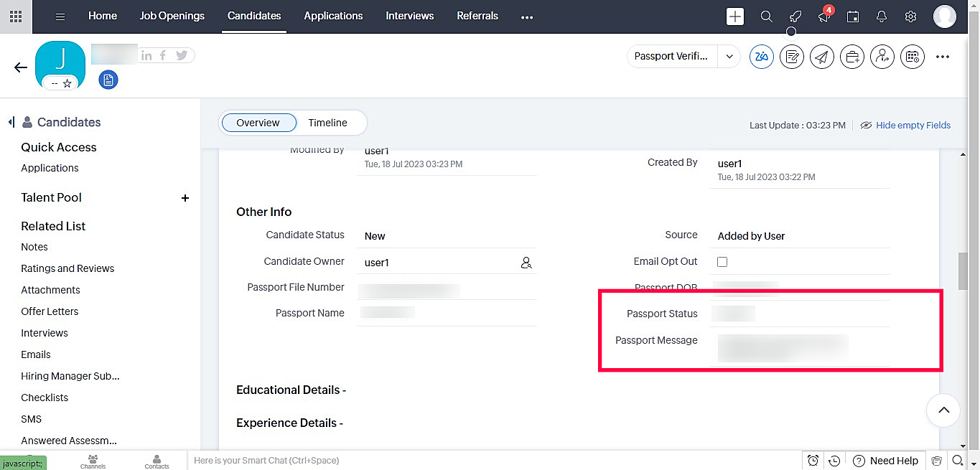Click the plus create-new icon

pos(735,17)
